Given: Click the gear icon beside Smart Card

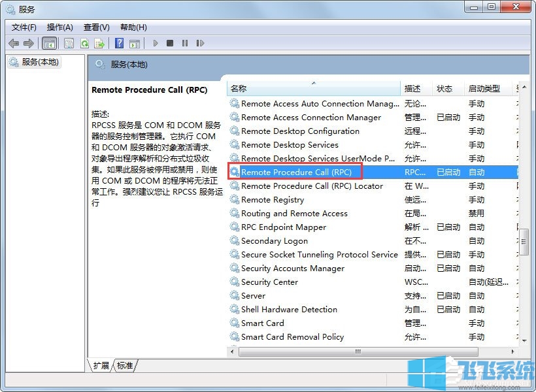Looking at the screenshot, I should pyautogui.click(x=235, y=323).
